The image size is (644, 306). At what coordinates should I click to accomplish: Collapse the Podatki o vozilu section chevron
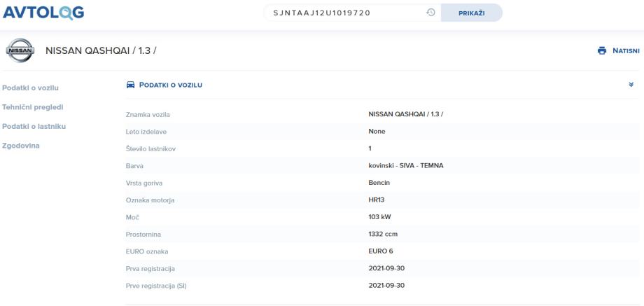[631, 85]
